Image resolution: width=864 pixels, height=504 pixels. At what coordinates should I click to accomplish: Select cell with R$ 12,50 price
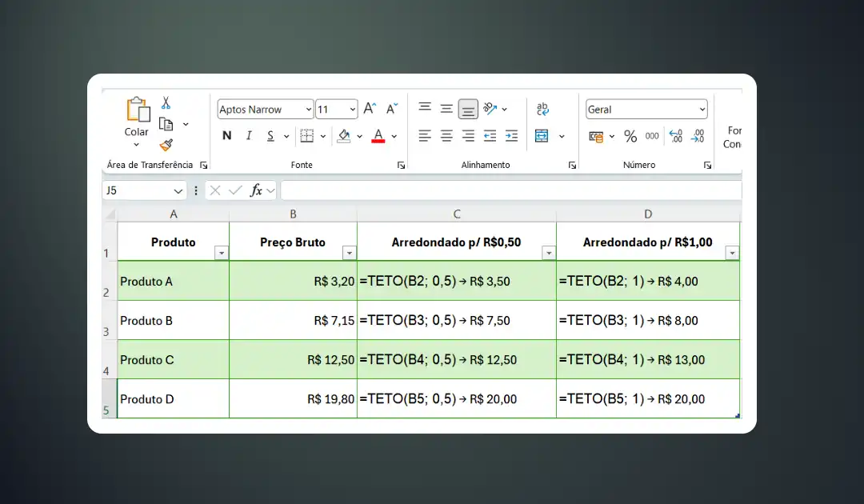point(293,360)
